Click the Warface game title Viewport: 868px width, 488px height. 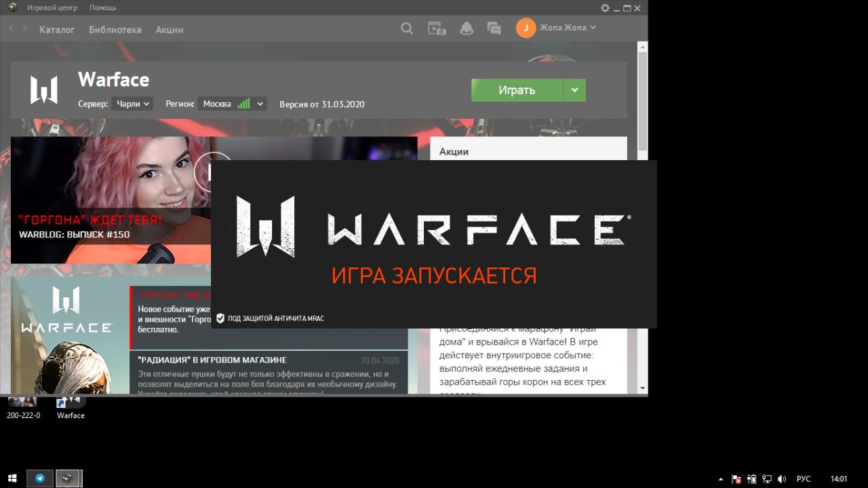click(113, 79)
